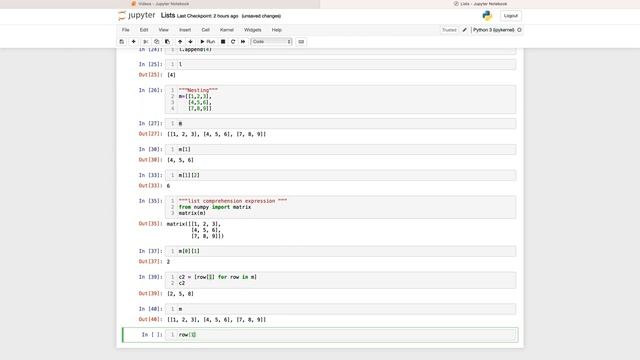Click the Out[33] output value 6

[x=168, y=186]
